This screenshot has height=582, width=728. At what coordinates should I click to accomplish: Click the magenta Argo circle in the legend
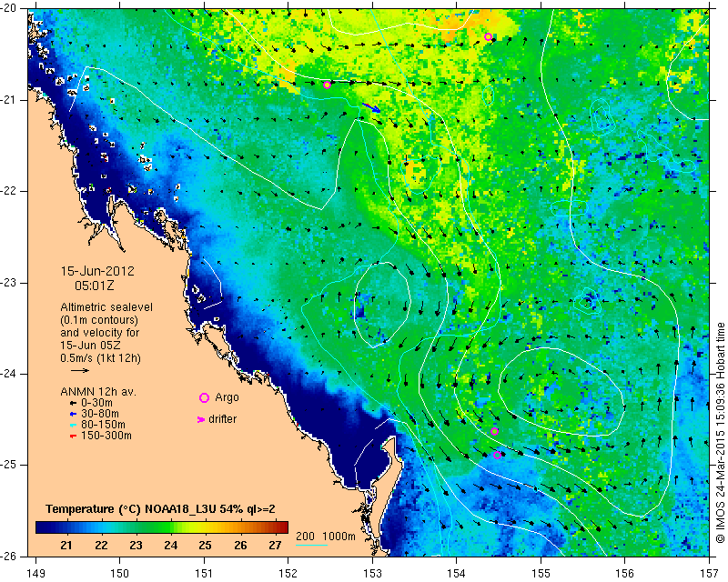(x=204, y=397)
